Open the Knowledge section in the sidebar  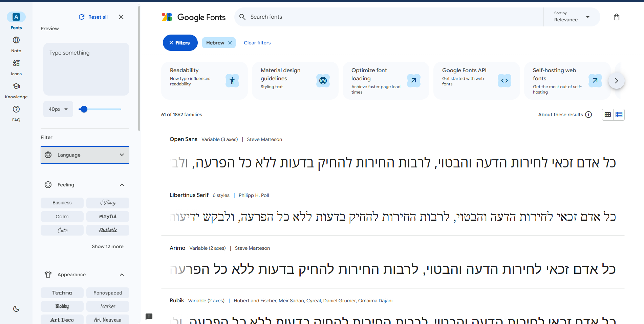click(16, 90)
